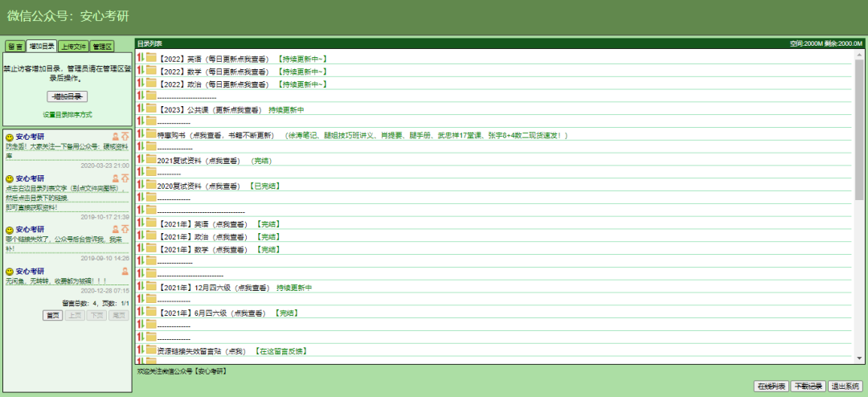Image resolution: width=868 pixels, height=397 pixels.
Task: Open 2021复试资料 directory entry text
Action: [x=199, y=161]
